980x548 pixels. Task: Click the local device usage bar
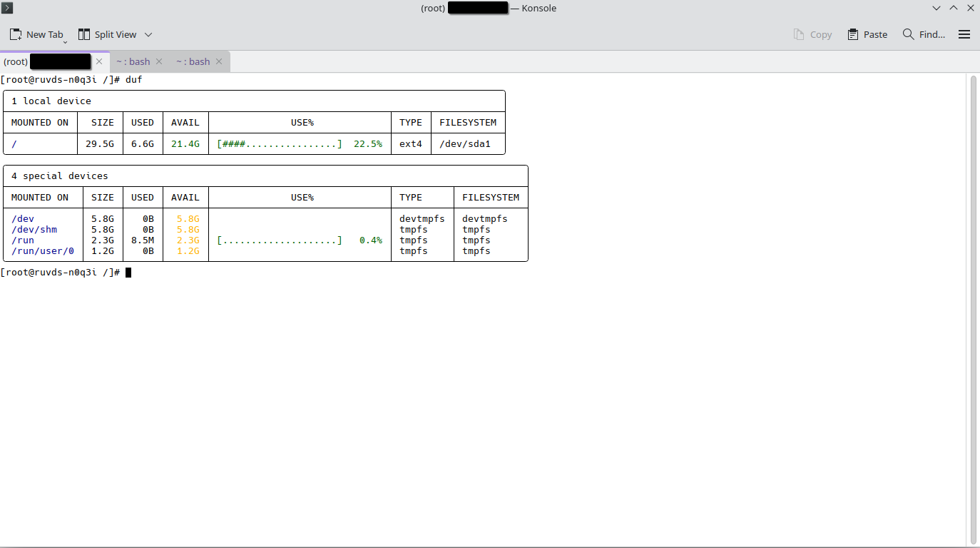tap(280, 144)
